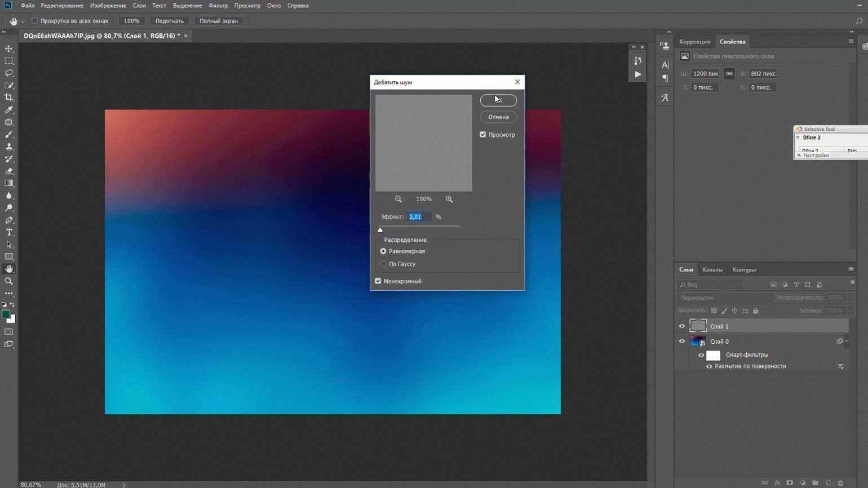Toggle Смарт-фильтры visibility eye
Viewport: 868px width, 488px height.
[x=701, y=356]
